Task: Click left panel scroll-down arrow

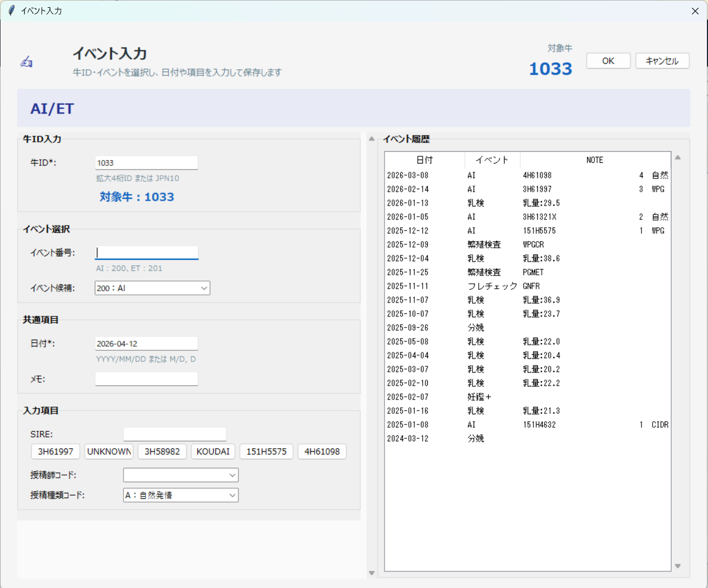Action: click(372, 573)
